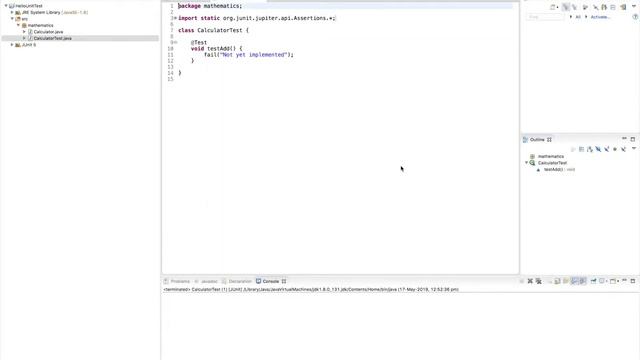Collapse CalculatorTest class in Outline
This screenshot has width=640, height=360.
[526, 162]
